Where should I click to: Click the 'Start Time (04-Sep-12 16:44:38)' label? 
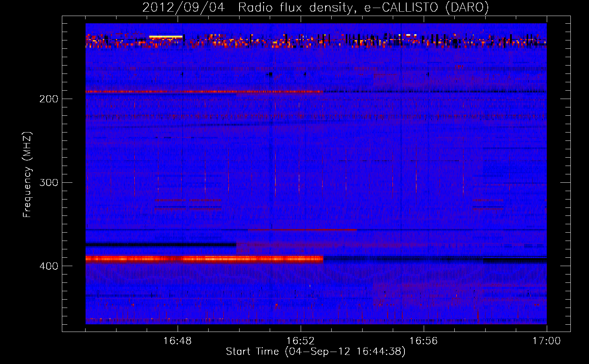[x=316, y=352]
